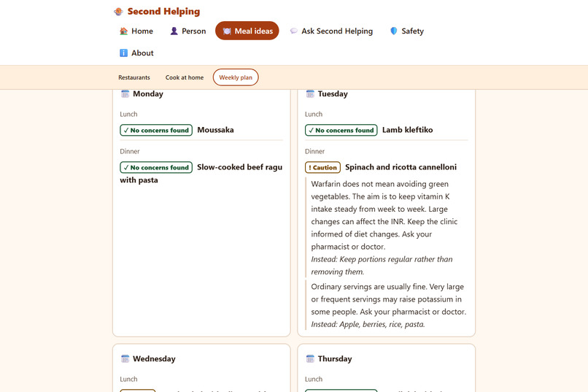588x392 pixels.
Task: Click the Home house icon
Action: (x=124, y=31)
